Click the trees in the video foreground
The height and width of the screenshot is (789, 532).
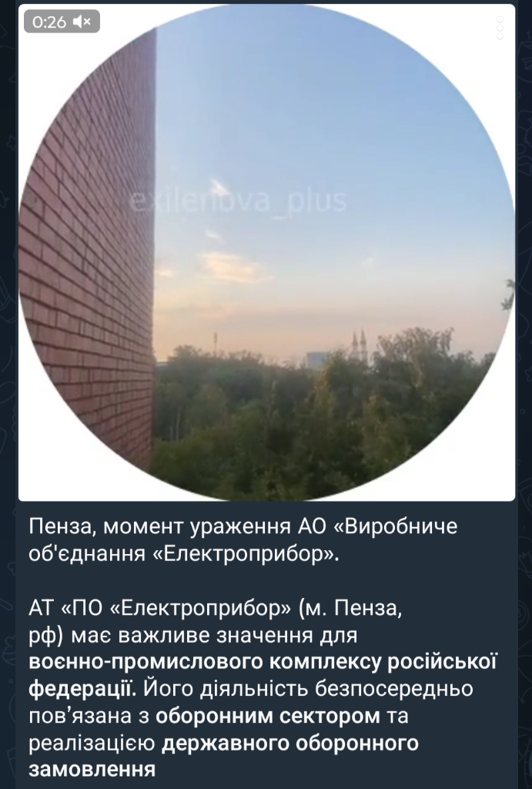click(x=322, y=418)
